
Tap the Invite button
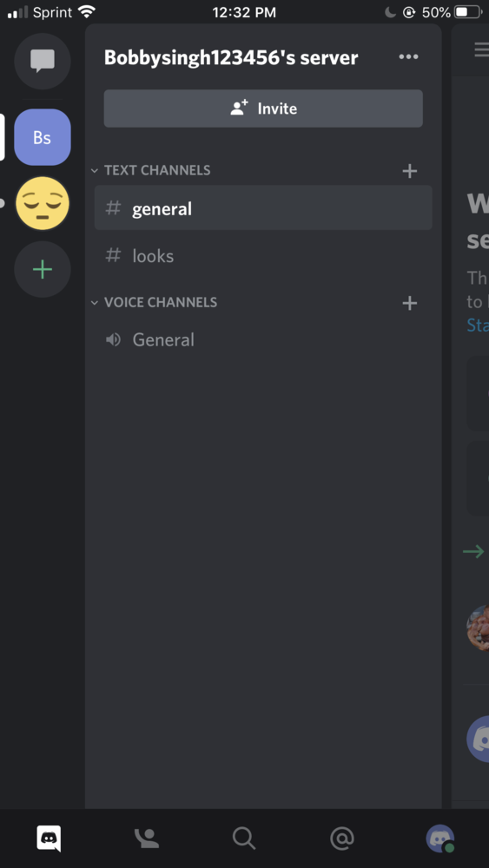pos(263,108)
